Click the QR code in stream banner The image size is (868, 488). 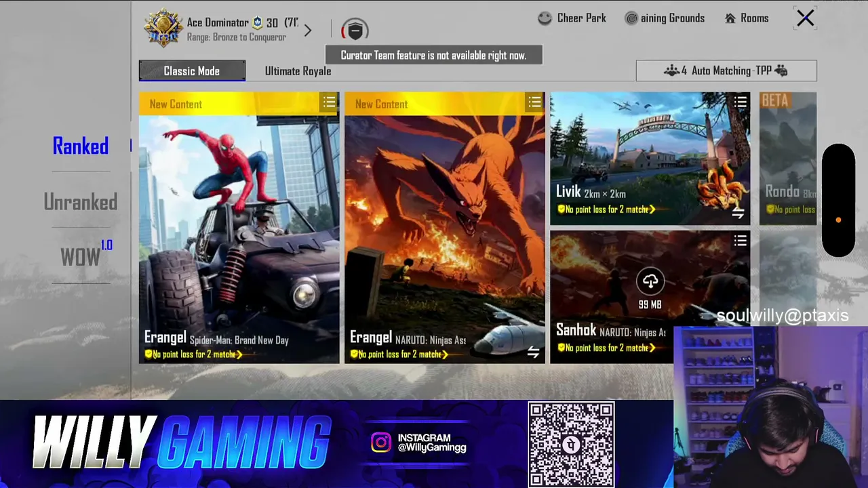572,445
